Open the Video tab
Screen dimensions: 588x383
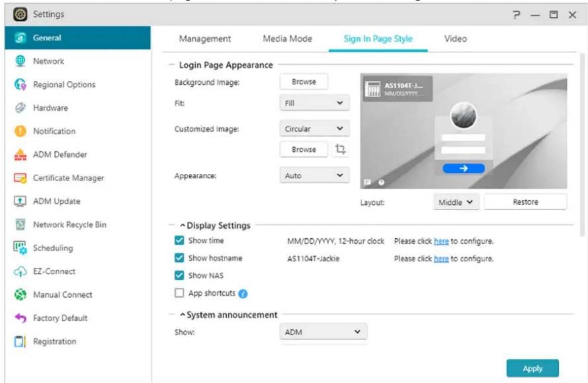pyautogui.click(x=456, y=39)
